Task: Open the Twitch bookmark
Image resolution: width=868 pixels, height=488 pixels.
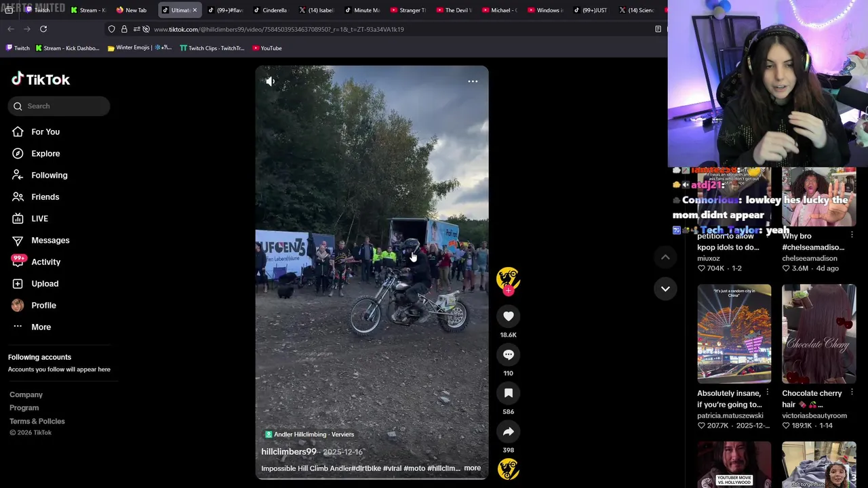Action: click(18, 48)
